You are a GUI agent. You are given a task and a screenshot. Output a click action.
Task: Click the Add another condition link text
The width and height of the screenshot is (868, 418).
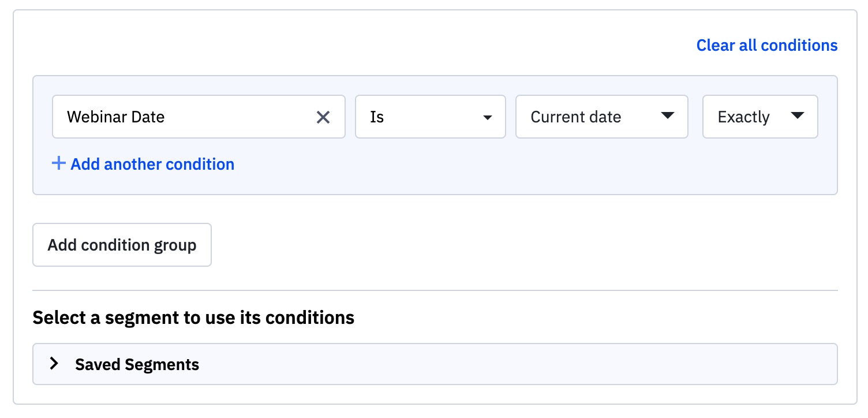(x=152, y=164)
